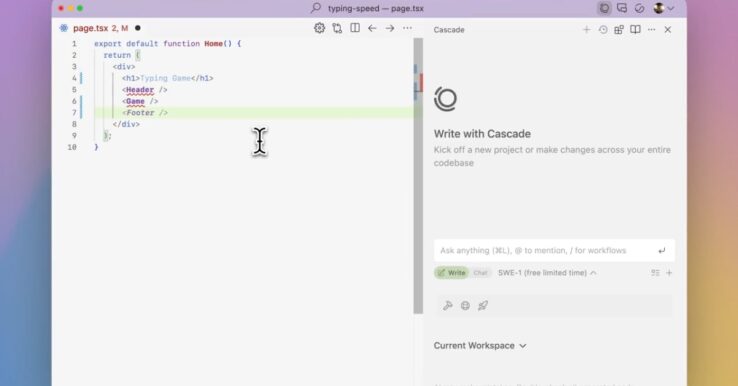Open the Windsurf status circle icon
The width and height of the screenshot is (738, 386).
coord(639,8)
